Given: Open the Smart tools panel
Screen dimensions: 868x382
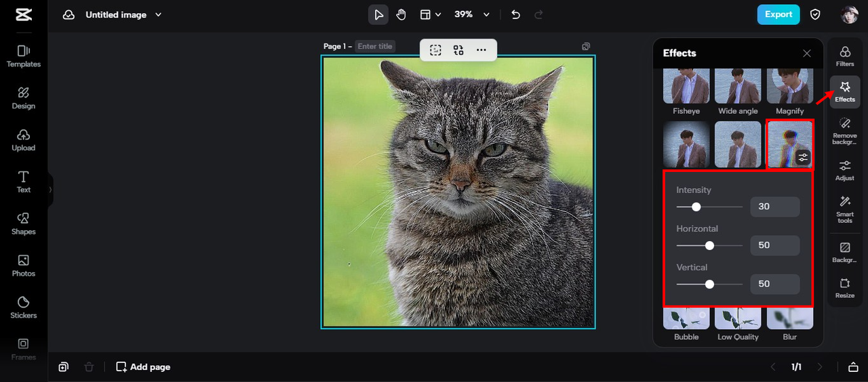Looking at the screenshot, I should 845,209.
